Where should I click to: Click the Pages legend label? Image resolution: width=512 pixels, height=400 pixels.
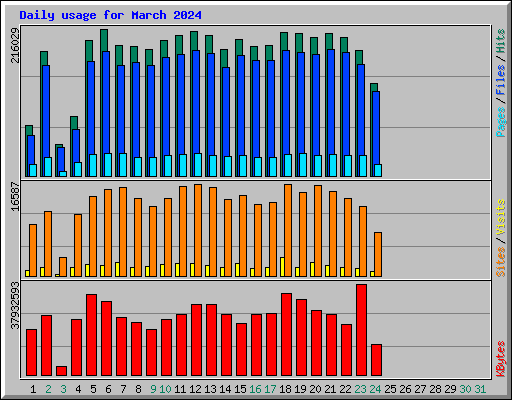501,122
